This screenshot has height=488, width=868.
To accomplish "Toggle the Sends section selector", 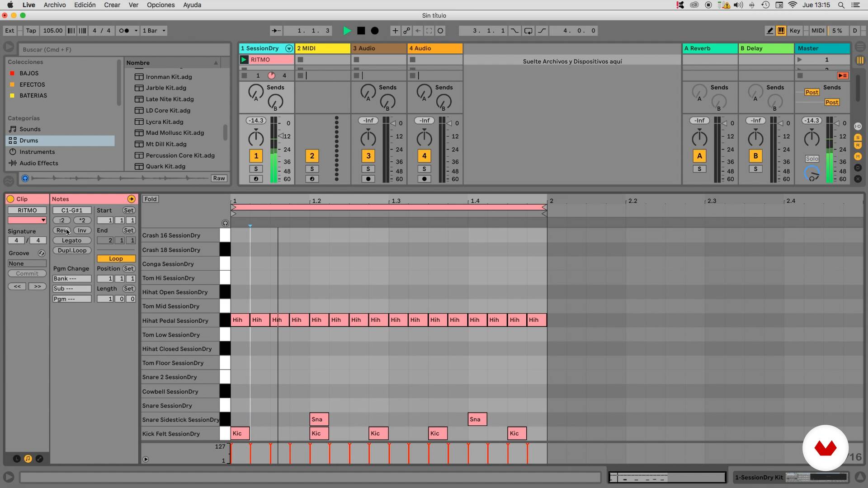I will click(x=858, y=137).
